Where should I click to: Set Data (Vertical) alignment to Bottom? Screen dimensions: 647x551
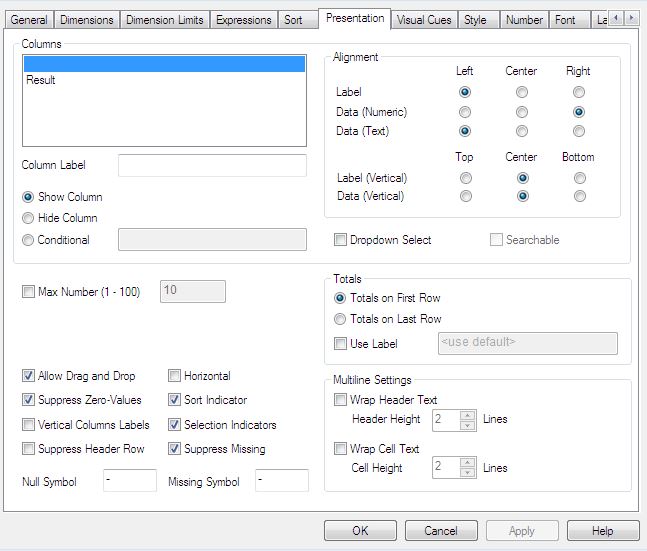578,196
